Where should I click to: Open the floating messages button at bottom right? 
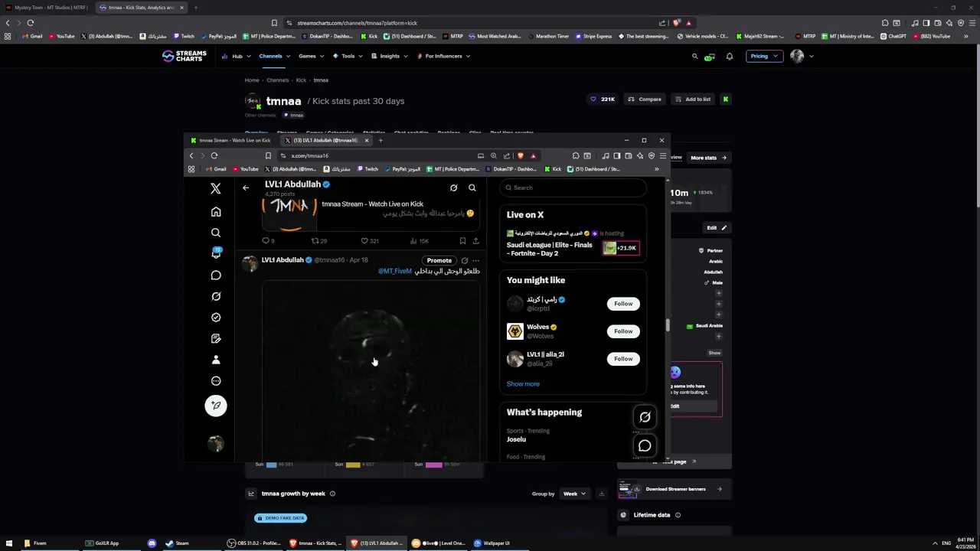[645, 446]
